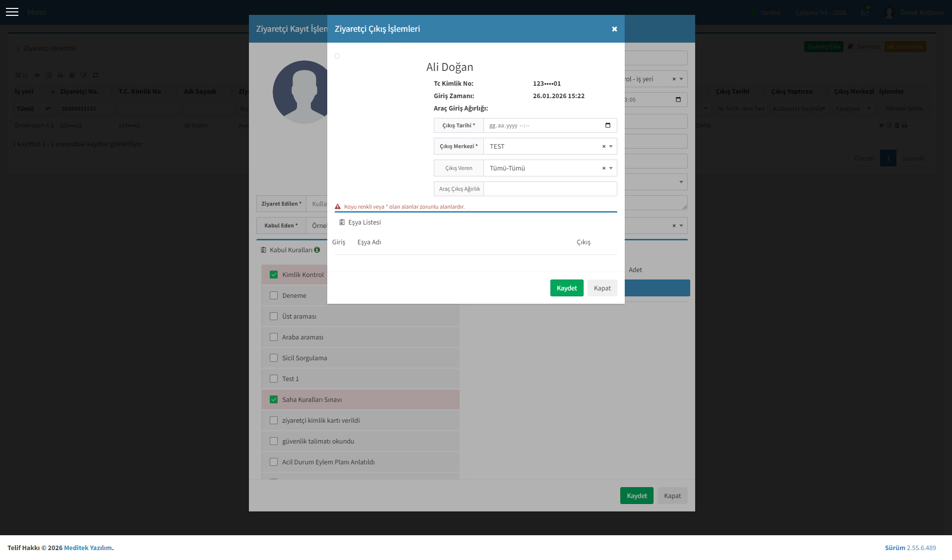Check the ziyaretçi kimlik kartı verildi checkbox
952x560 pixels.
click(x=274, y=420)
